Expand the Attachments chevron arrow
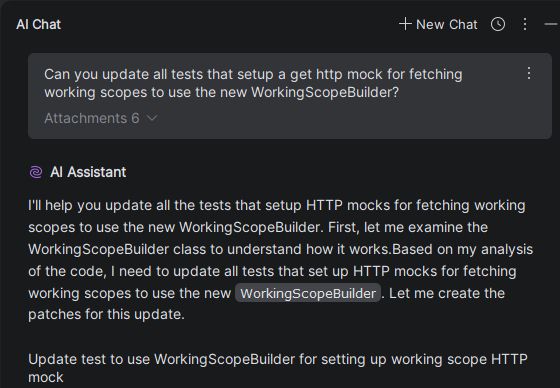The width and height of the screenshot is (560, 388). pos(152,118)
